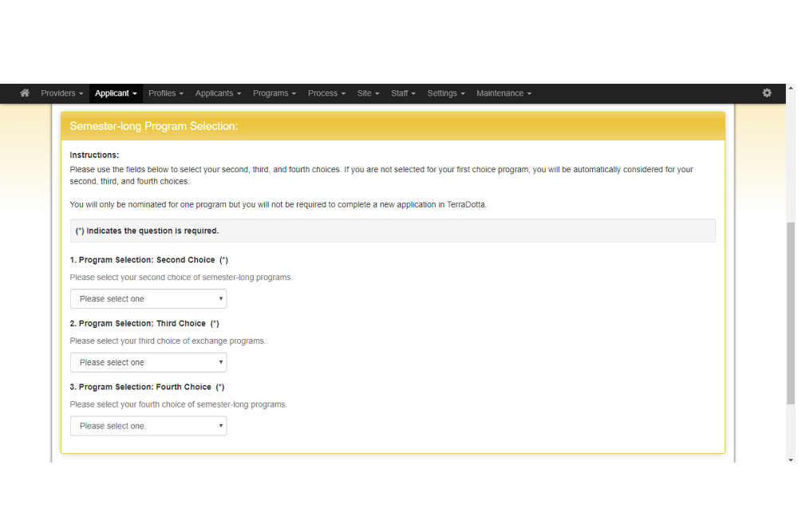This screenshot has width=798, height=532.
Task: Open the Site menu
Action: (368, 93)
